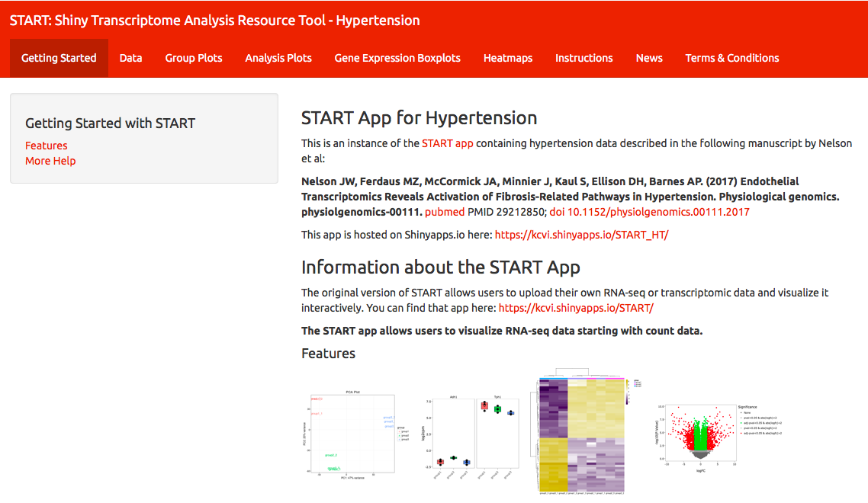Click the 'Features' section heading in main content
868x503 pixels.
point(328,354)
